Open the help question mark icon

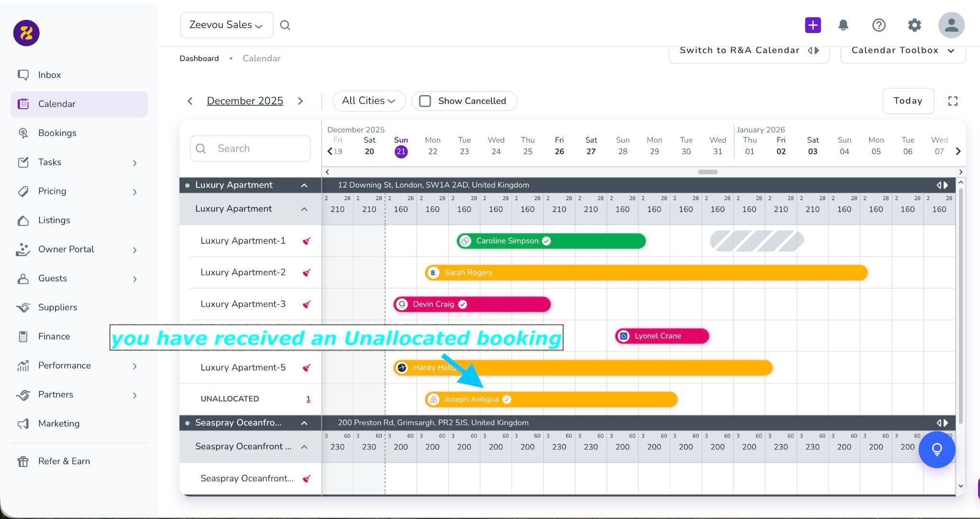(x=879, y=25)
